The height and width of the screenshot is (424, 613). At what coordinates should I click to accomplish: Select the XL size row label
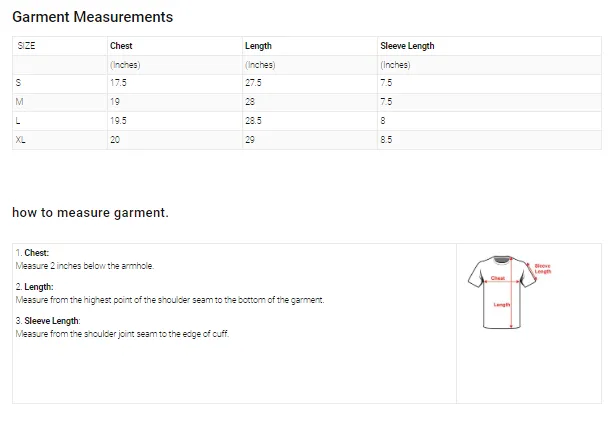pos(20,140)
